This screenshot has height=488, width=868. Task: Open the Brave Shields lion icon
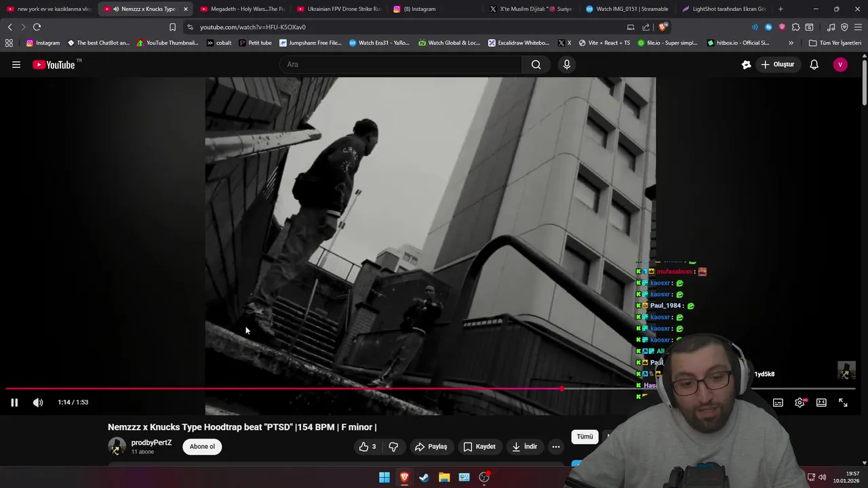tap(663, 27)
